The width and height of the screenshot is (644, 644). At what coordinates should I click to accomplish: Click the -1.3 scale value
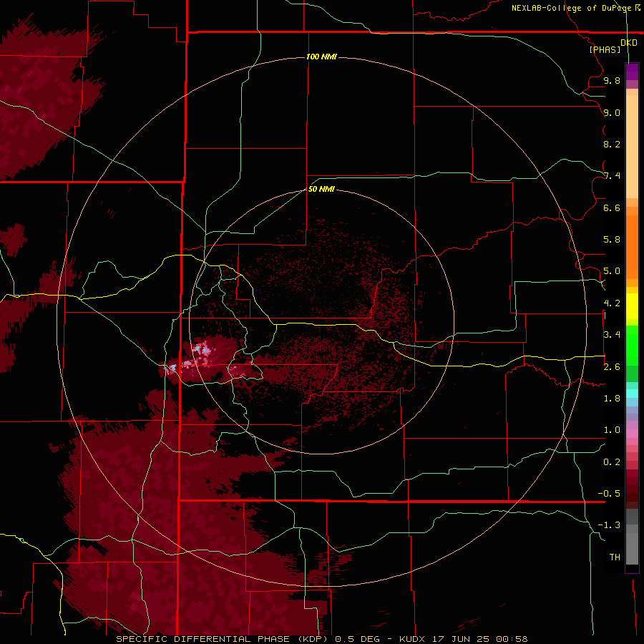[609, 525]
